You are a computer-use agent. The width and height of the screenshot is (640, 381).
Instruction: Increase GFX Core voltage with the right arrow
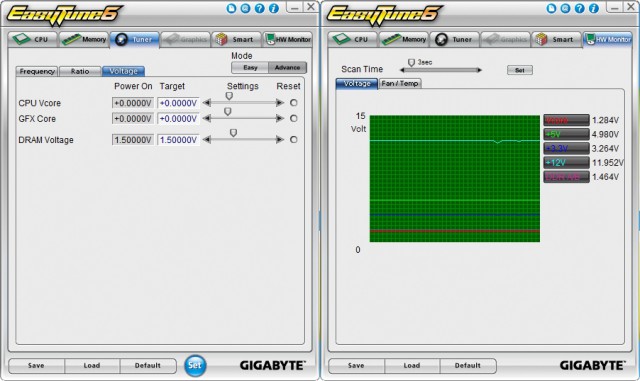pos(280,118)
